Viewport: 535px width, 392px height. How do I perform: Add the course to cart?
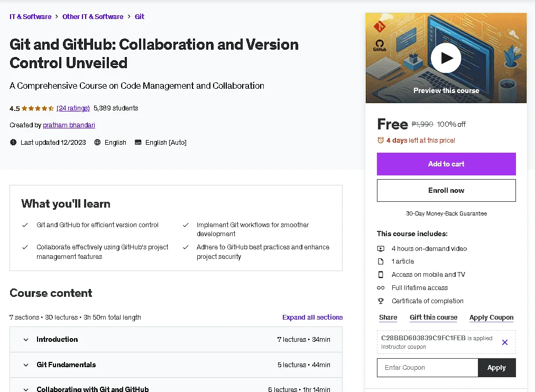coord(446,164)
